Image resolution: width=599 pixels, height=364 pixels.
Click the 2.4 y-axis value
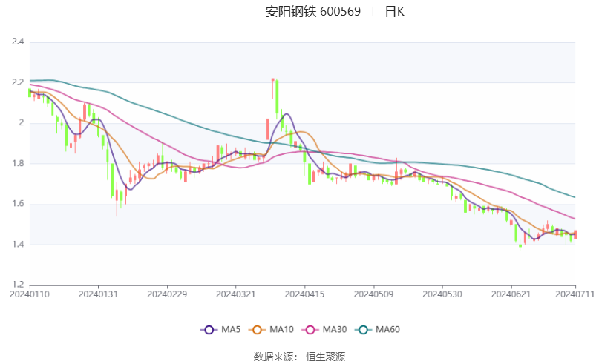click(18, 42)
